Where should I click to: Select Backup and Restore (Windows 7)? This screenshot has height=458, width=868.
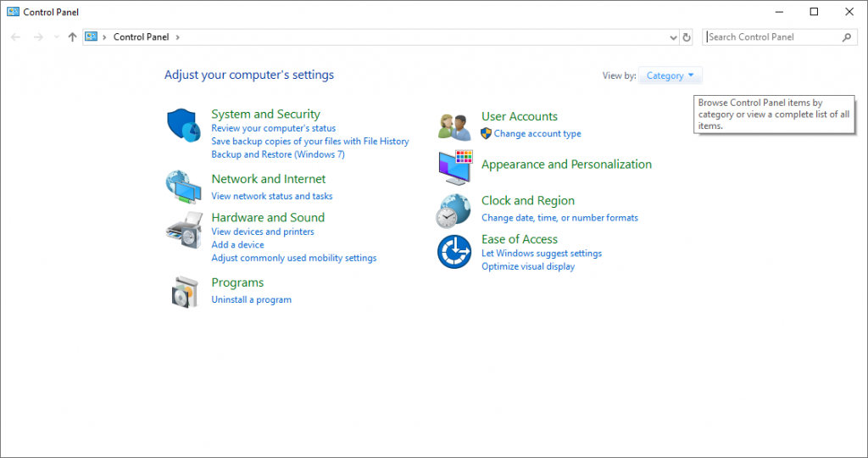pyautogui.click(x=278, y=154)
